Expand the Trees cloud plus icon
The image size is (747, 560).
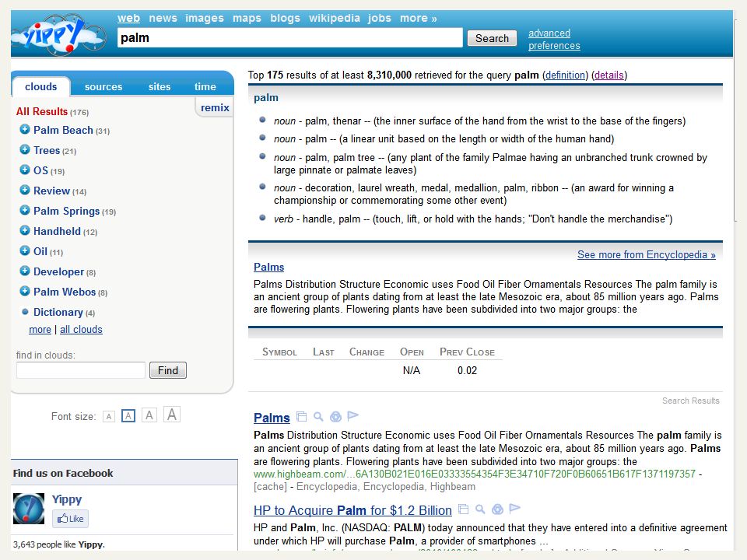click(x=25, y=149)
